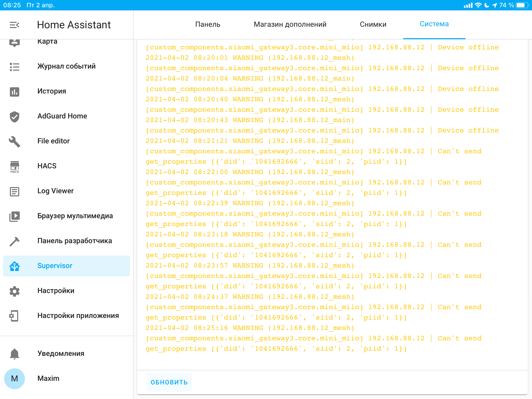Click the Maxim user avatar
This screenshot has height=399, width=532.
point(15,378)
